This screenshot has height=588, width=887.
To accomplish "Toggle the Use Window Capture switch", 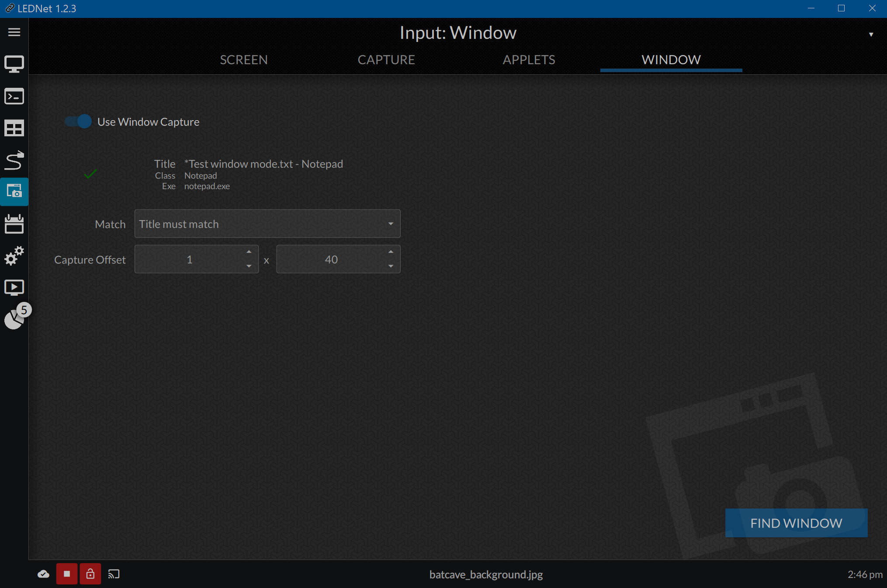I will (x=77, y=121).
